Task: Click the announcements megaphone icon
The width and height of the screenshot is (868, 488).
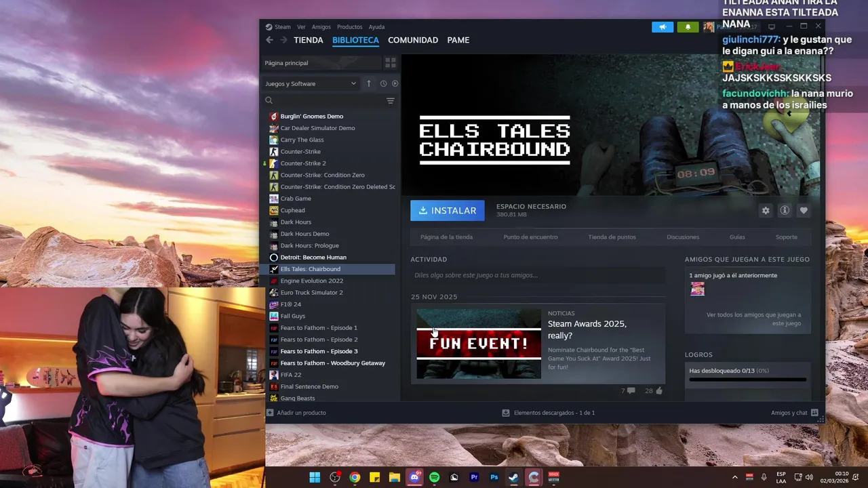Action: (x=663, y=27)
